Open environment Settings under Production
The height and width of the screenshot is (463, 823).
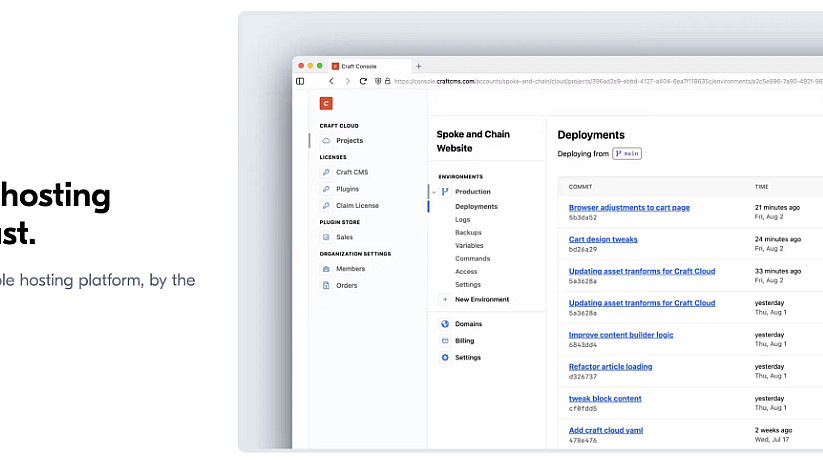[468, 285]
